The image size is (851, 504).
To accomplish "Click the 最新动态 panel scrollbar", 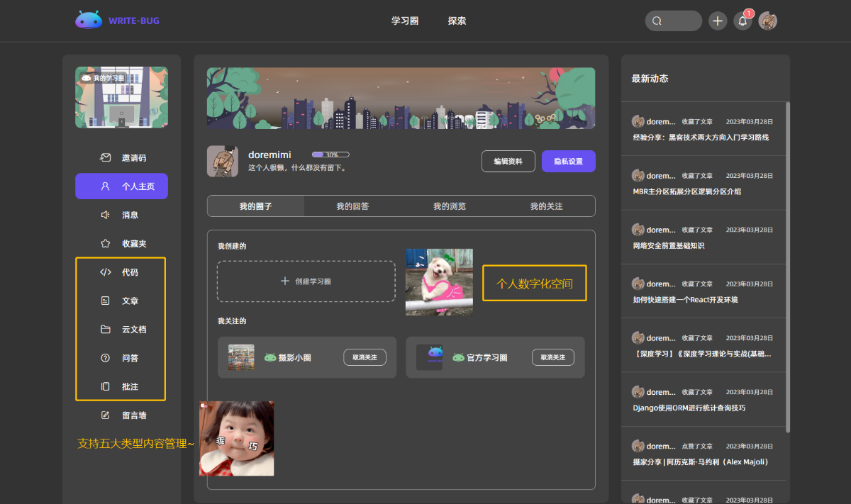I will tap(788, 268).
